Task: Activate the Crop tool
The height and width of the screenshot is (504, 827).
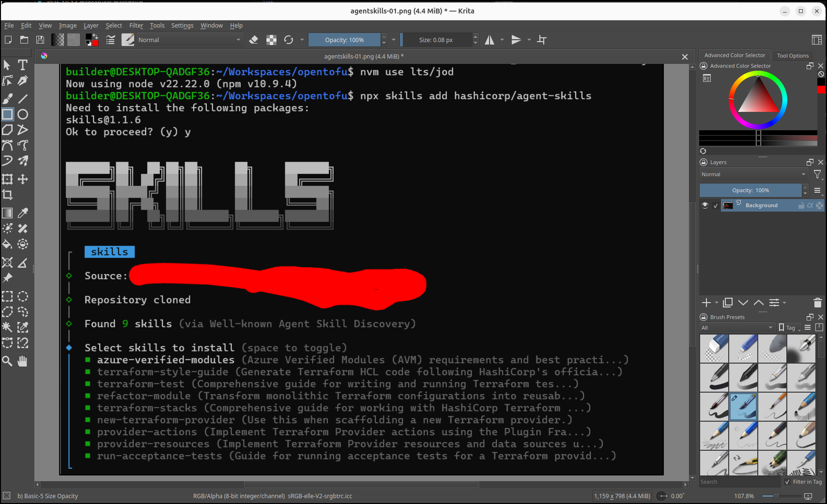Action: point(7,195)
